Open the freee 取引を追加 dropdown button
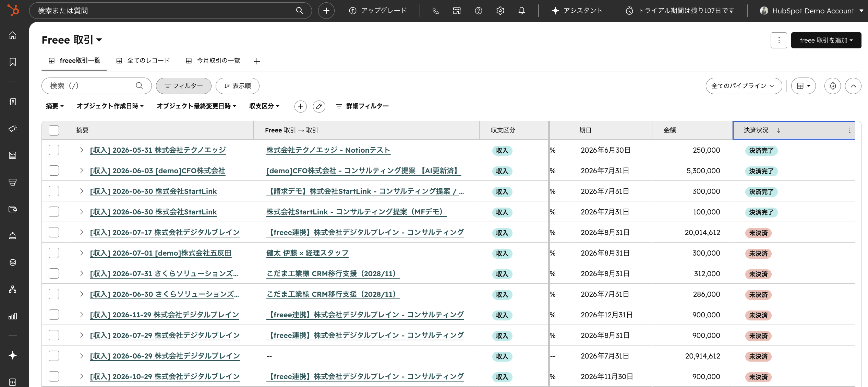Viewport: 868px width, 387px height. tap(826, 40)
